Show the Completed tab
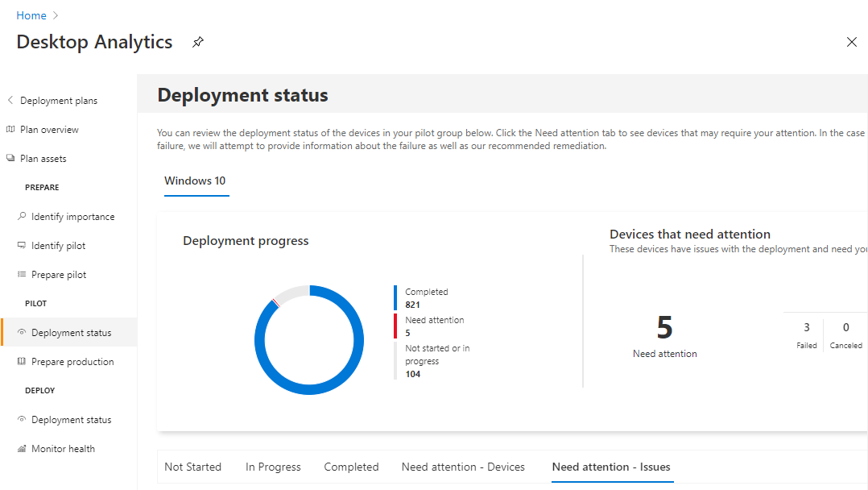 (x=352, y=467)
